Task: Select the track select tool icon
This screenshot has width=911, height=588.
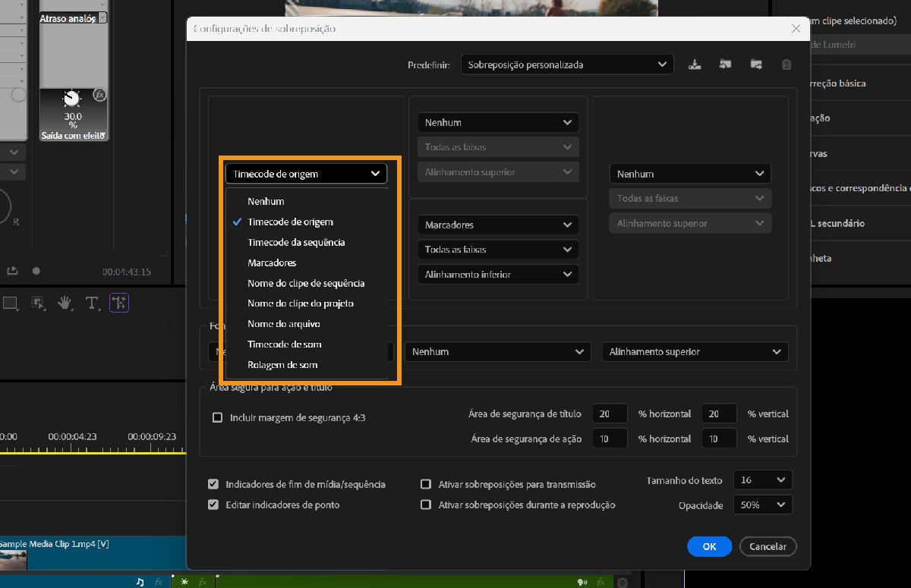Action: coord(38,303)
